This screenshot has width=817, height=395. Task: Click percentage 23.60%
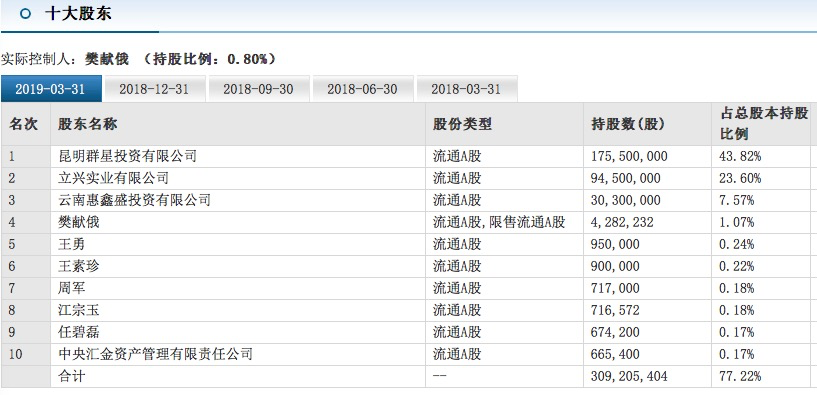740,178
